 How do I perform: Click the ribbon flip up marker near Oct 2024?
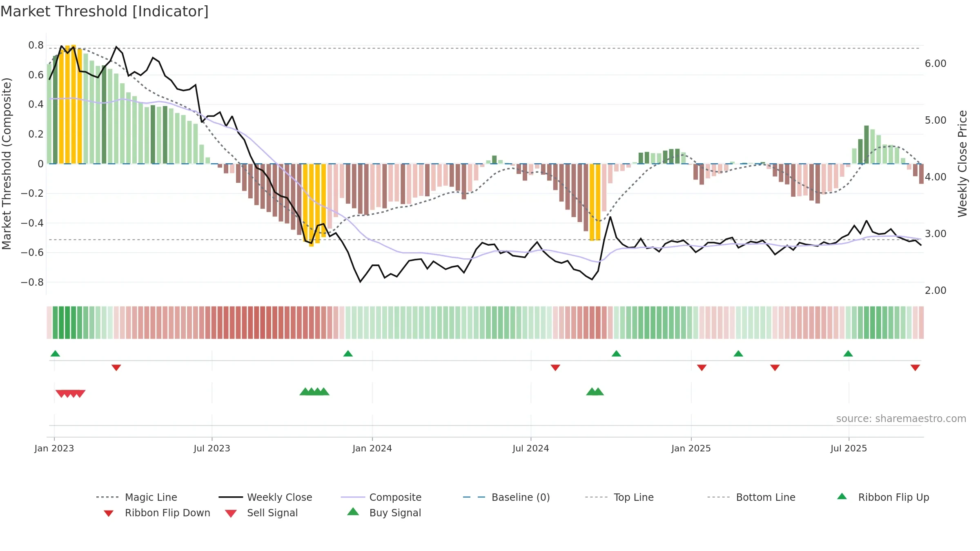(x=616, y=353)
